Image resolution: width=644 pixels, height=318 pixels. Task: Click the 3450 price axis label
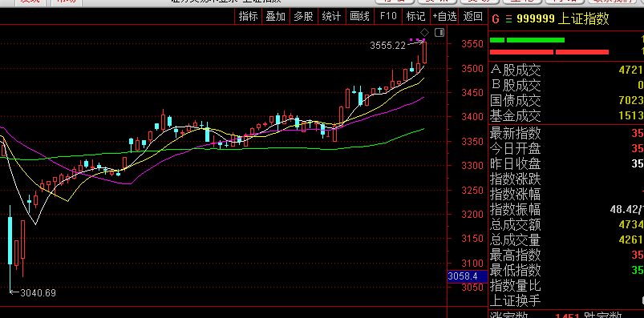point(472,93)
